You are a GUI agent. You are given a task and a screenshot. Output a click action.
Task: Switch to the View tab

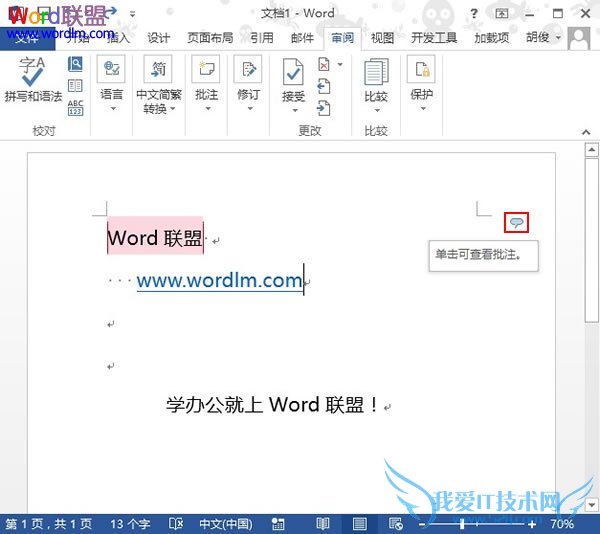pyautogui.click(x=382, y=37)
